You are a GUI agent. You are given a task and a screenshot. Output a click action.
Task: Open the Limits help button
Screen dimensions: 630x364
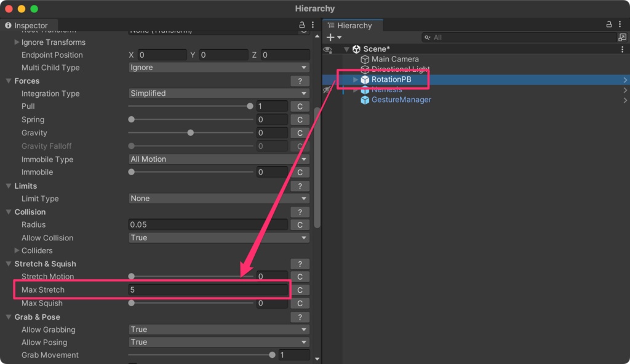tap(300, 186)
